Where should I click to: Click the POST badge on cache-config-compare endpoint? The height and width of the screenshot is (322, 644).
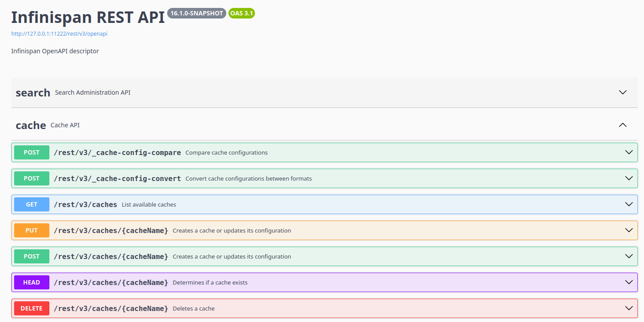click(31, 152)
